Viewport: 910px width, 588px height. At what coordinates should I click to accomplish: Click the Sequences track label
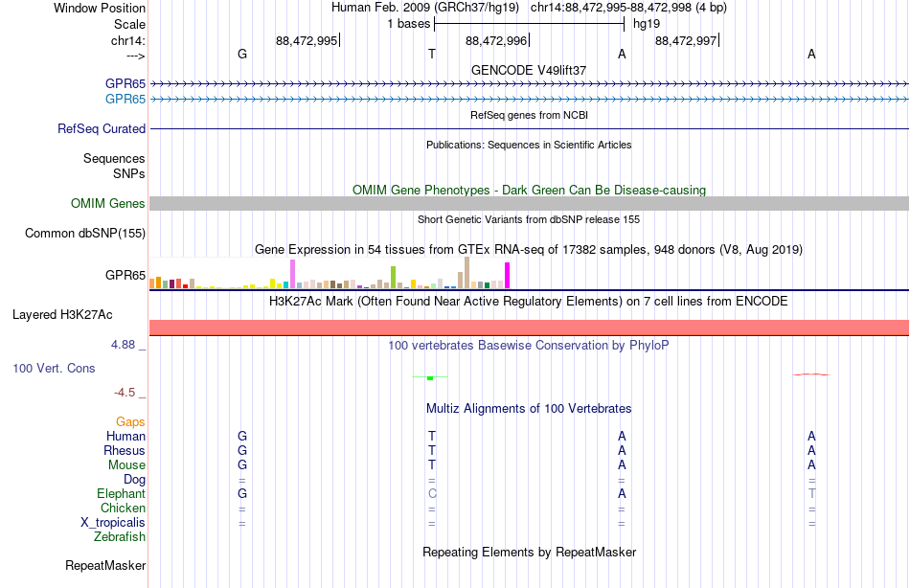pyautogui.click(x=114, y=158)
